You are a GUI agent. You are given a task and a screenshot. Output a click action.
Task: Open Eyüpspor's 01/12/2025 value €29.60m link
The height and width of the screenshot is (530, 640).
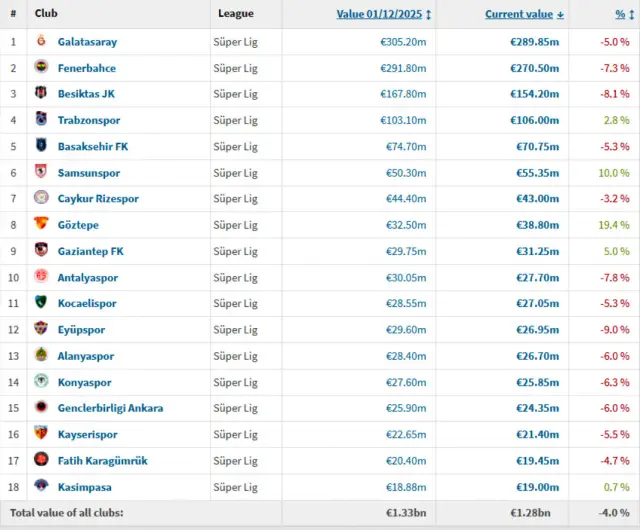click(x=404, y=330)
